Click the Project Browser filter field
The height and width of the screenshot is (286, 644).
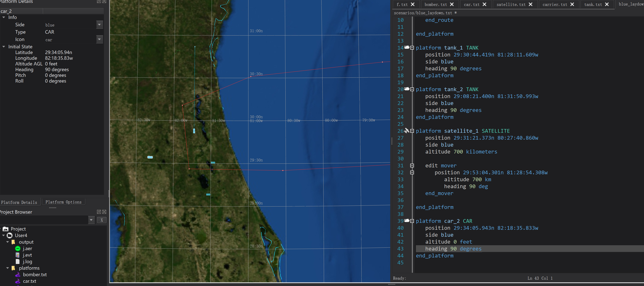pos(44,220)
